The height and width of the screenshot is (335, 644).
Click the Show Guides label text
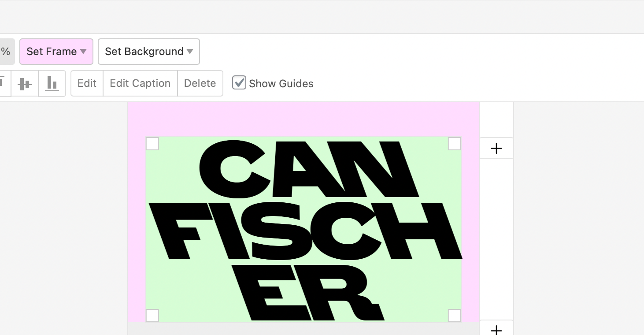[281, 84]
